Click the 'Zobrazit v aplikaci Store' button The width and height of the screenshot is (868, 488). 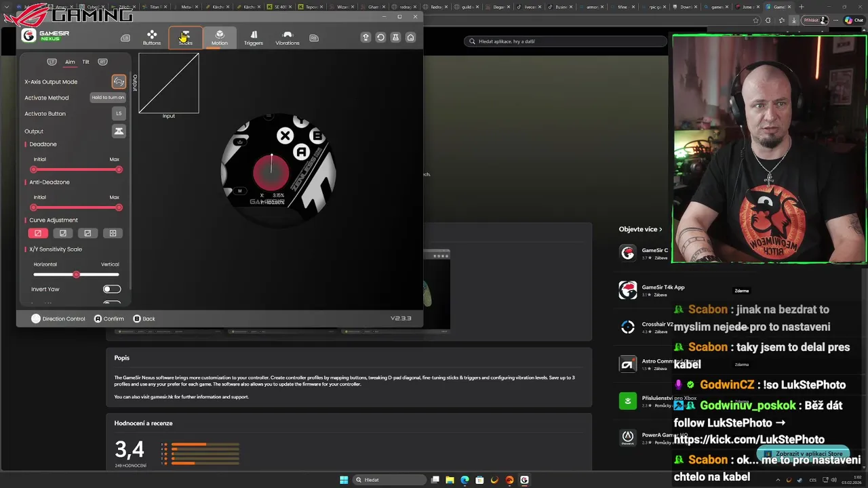pos(803,454)
